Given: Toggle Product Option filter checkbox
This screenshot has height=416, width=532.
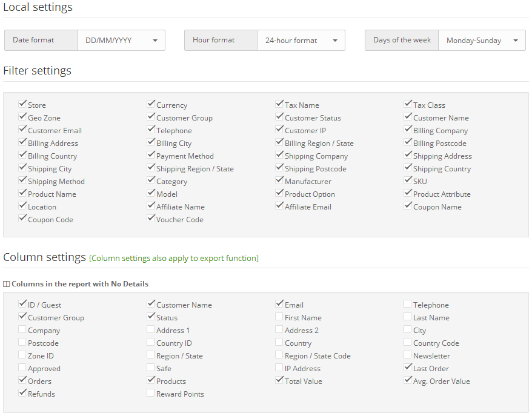Looking at the screenshot, I should pos(279,193).
